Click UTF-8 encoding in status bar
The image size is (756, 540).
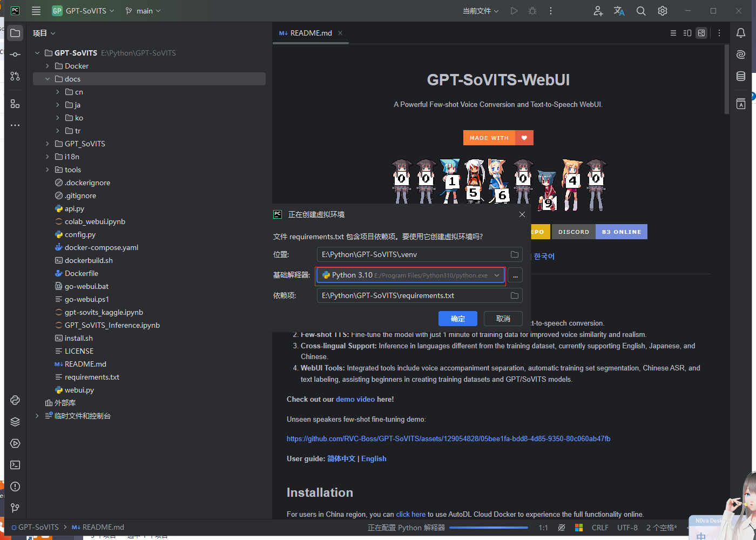[x=627, y=528]
